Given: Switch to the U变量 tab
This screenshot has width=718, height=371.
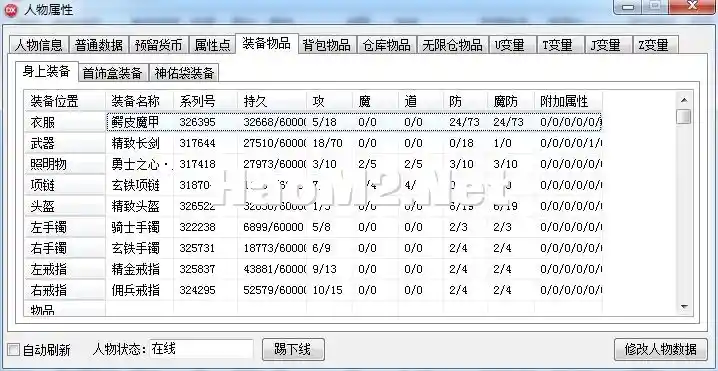Looking at the screenshot, I should click(512, 45).
